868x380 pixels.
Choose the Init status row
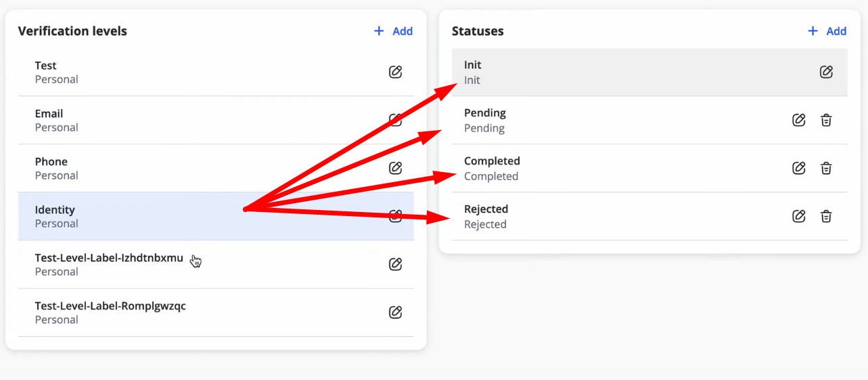tap(649, 72)
